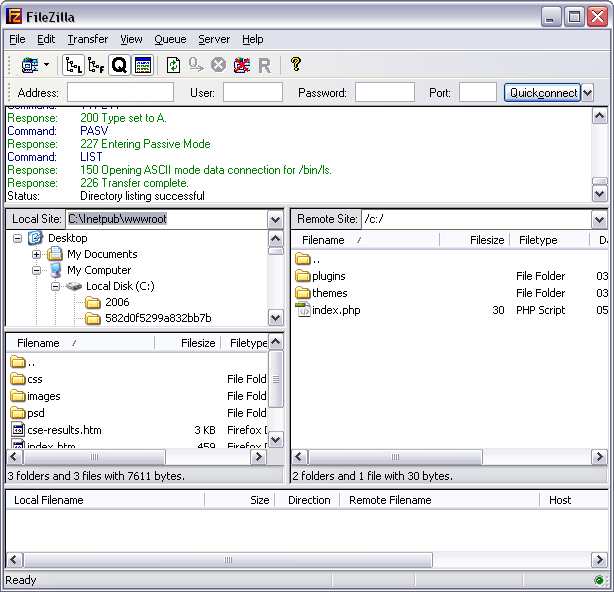This screenshot has height=592, width=614.
Task: Sort local list by Filesize header
Action: pos(188,343)
